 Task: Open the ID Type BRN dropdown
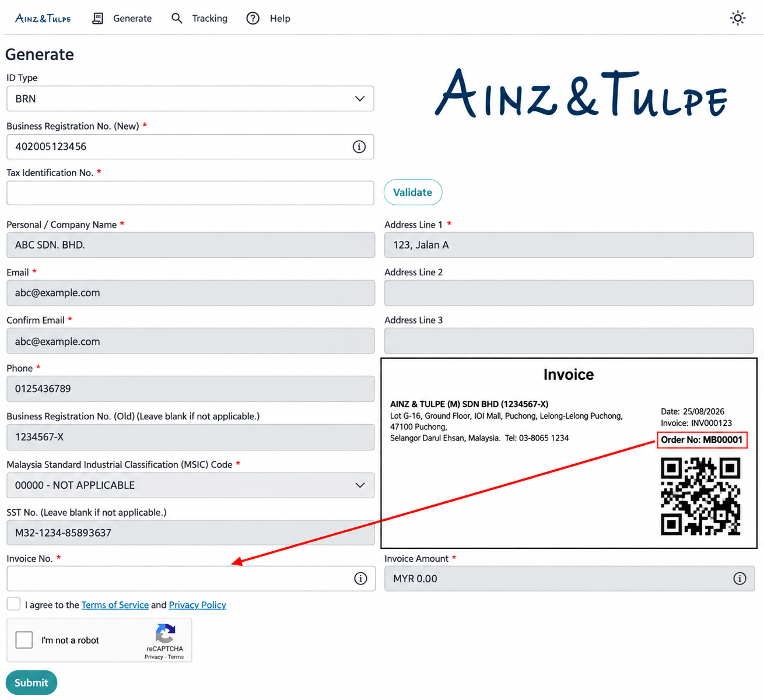tap(190, 99)
